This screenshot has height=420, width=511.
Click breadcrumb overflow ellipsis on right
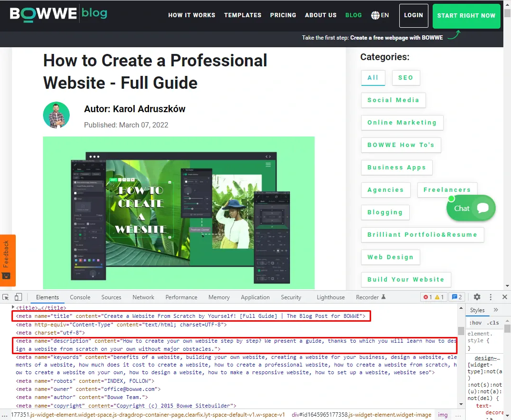[x=458, y=415]
